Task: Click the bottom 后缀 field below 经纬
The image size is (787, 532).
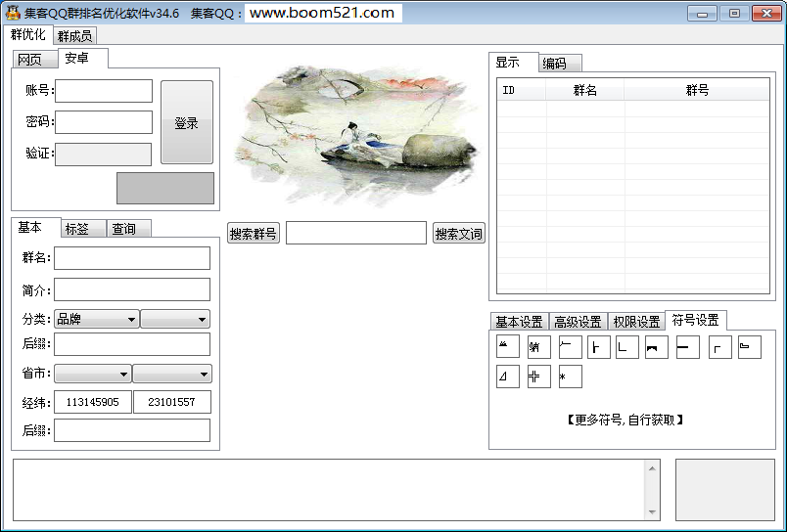Action: (132, 430)
